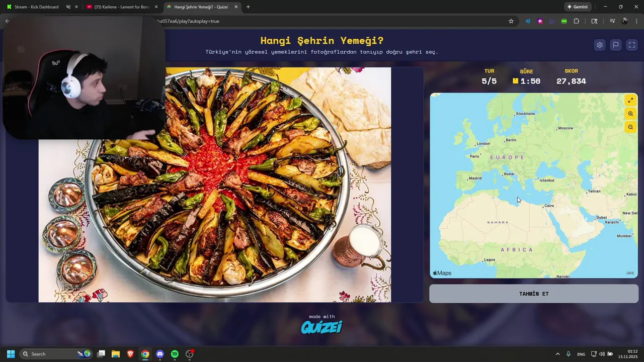Click the microphone tray icon
The image size is (644, 362).
569,354
